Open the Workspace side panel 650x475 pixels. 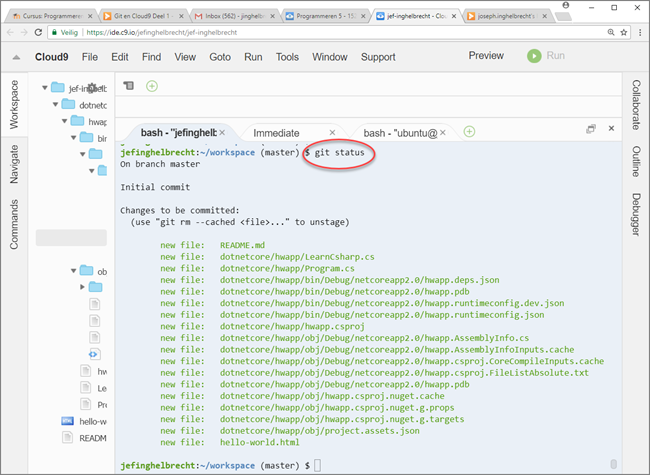[14, 104]
